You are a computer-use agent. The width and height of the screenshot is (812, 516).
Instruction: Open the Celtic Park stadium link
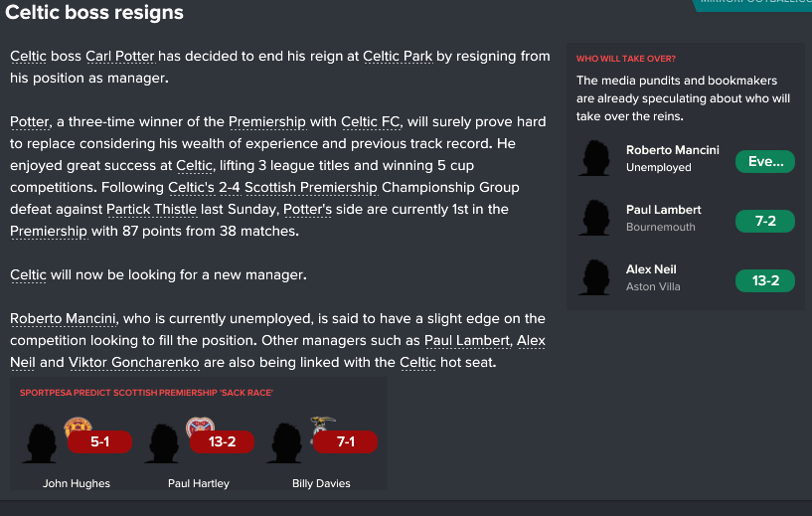[x=398, y=56]
